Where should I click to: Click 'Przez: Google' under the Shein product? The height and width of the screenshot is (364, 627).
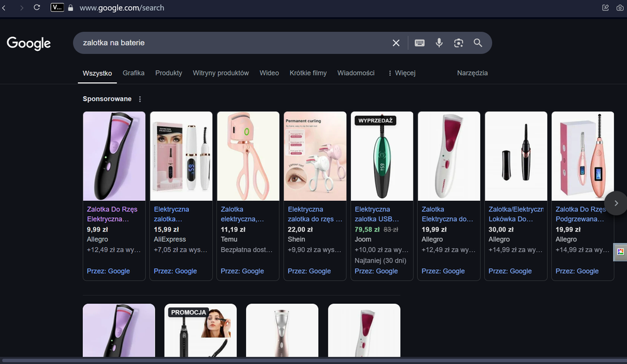pyautogui.click(x=309, y=271)
